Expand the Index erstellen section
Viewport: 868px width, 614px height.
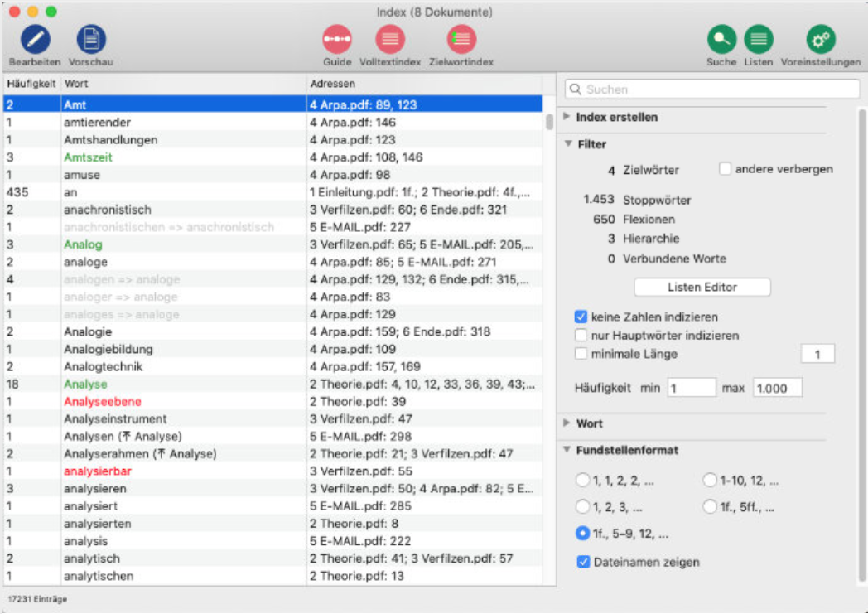point(567,116)
